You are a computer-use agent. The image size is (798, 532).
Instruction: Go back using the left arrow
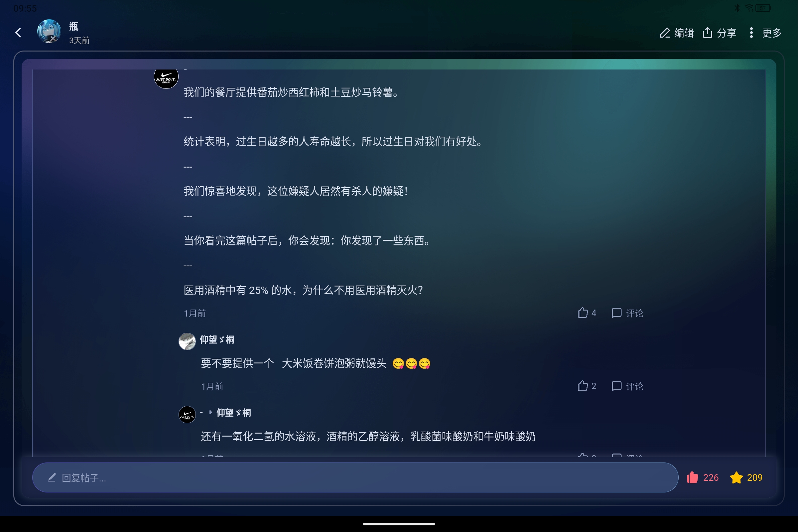(x=18, y=33)
